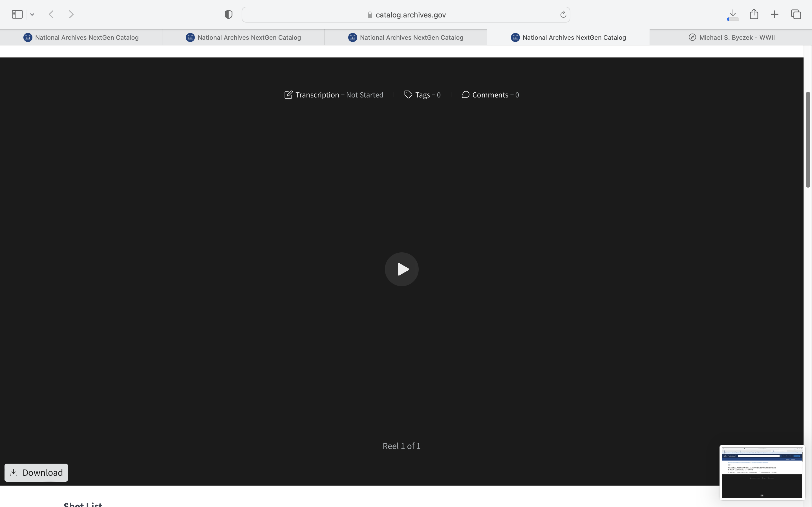This screenshot has width=812, height=507.
Task: Click the vertical page scrollbar
Action: tap(808, 139)
